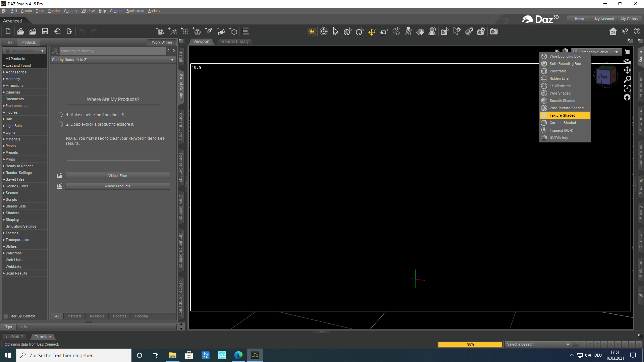The height and width of the screenshot is (362, 644).
Task: Switch to the Render Library tab
Action: pyautogui.click(x=235, y=42)
